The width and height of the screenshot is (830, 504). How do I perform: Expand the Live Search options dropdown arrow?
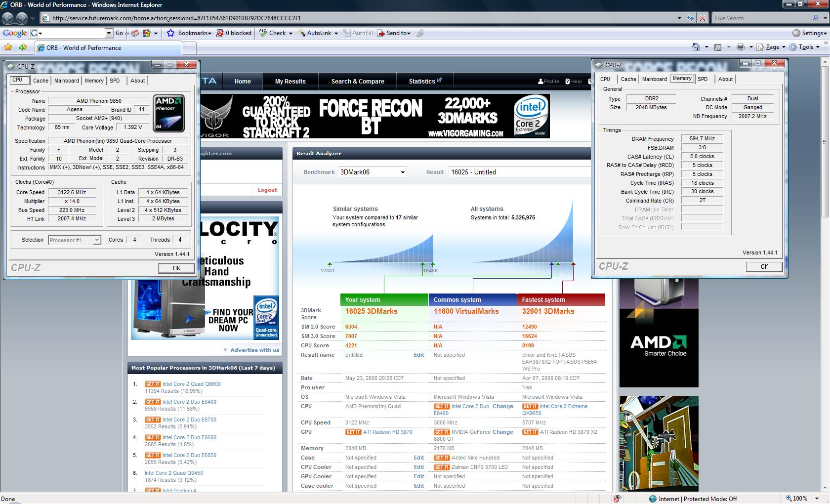coord(825,18)
